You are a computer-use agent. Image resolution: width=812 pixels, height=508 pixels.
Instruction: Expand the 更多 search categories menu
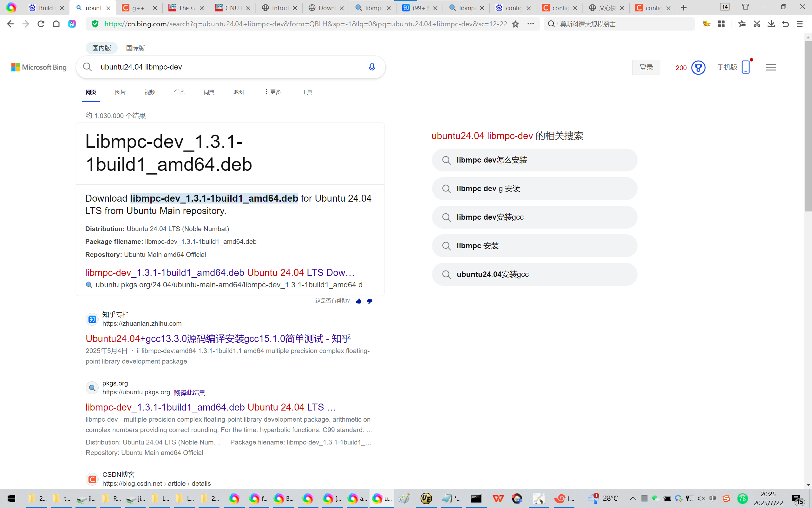click(272, 92)
